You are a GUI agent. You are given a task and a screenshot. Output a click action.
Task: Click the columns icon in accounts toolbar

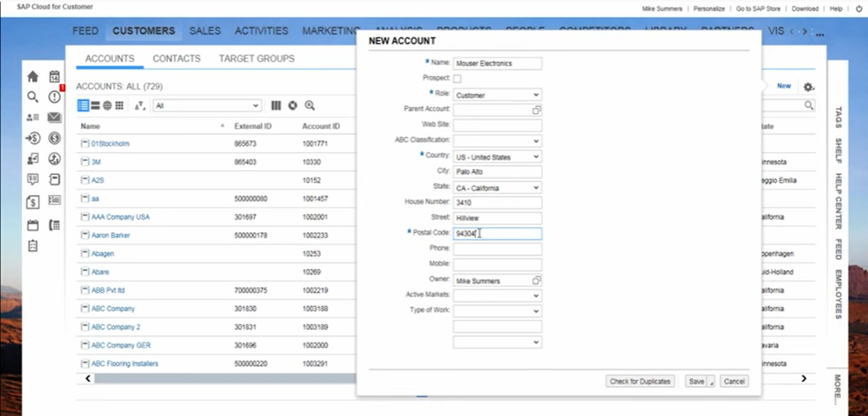[275, 105]
